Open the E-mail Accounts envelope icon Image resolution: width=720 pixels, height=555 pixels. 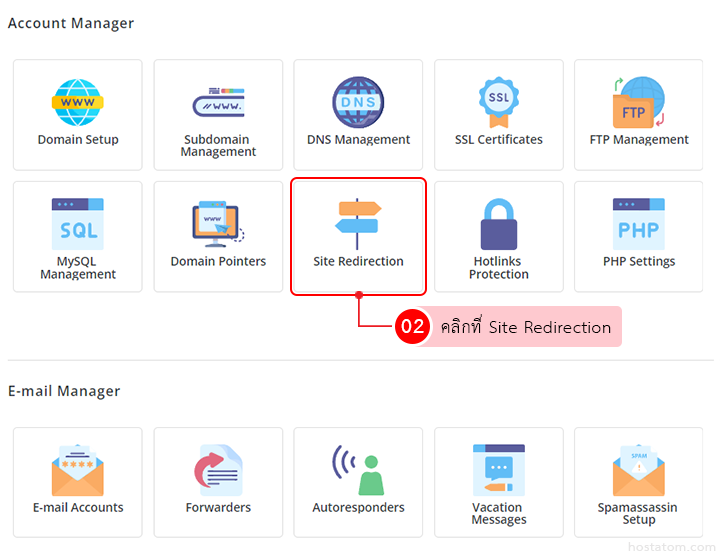pos(78,470)
